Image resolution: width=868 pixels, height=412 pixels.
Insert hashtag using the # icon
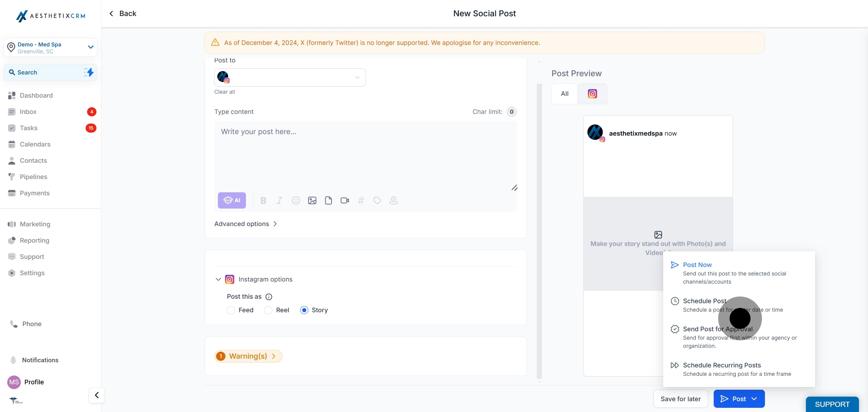pyautogui.click(x=360, y=200)
